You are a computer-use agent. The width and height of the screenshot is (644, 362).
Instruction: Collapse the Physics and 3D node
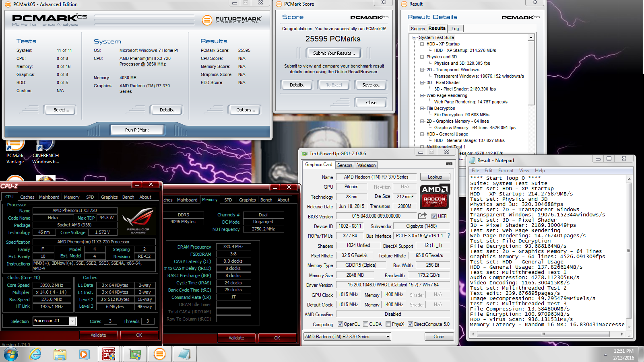pos(422,57)
